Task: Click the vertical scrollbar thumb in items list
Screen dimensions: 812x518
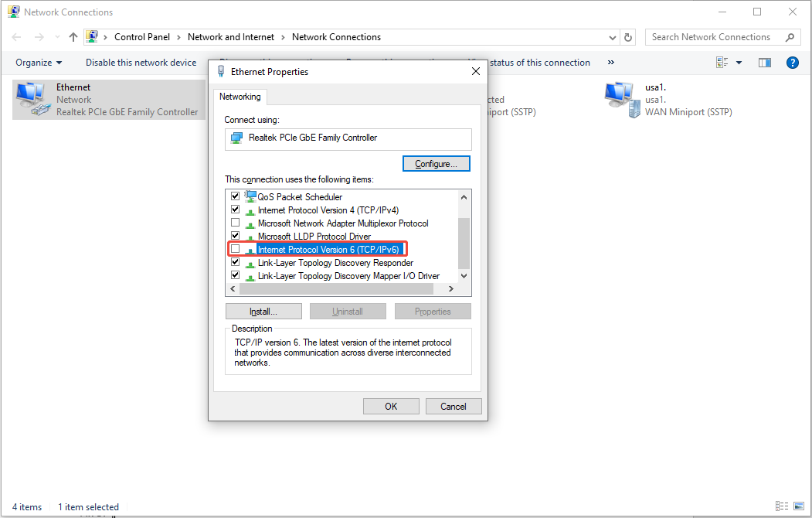Action: (x=464, y=243)
